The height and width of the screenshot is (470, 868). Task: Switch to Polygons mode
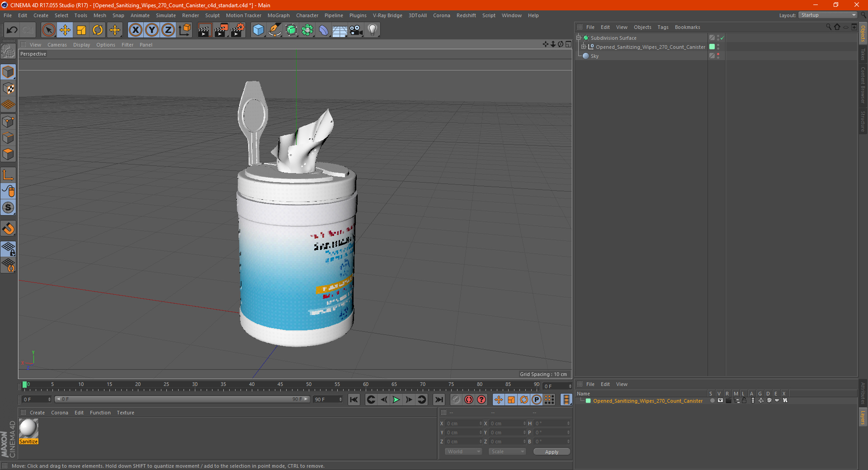(8, 154)
